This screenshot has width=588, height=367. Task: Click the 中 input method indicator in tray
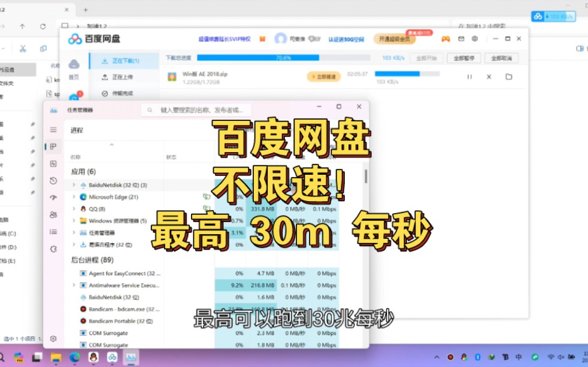519,357
